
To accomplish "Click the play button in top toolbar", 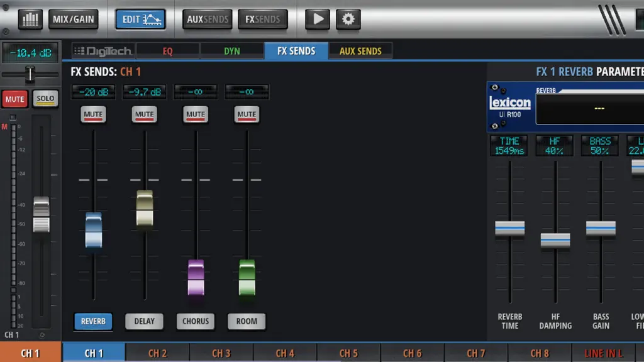I will (x=317, y=19).
